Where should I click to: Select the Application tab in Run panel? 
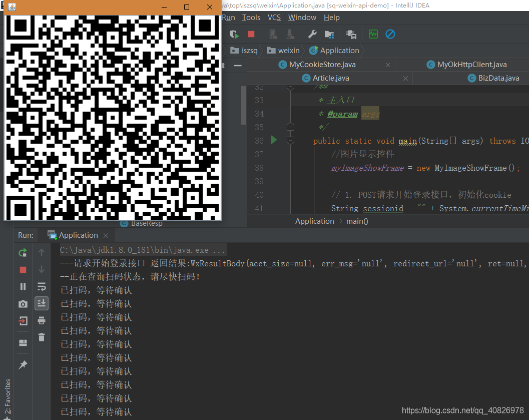78,235
